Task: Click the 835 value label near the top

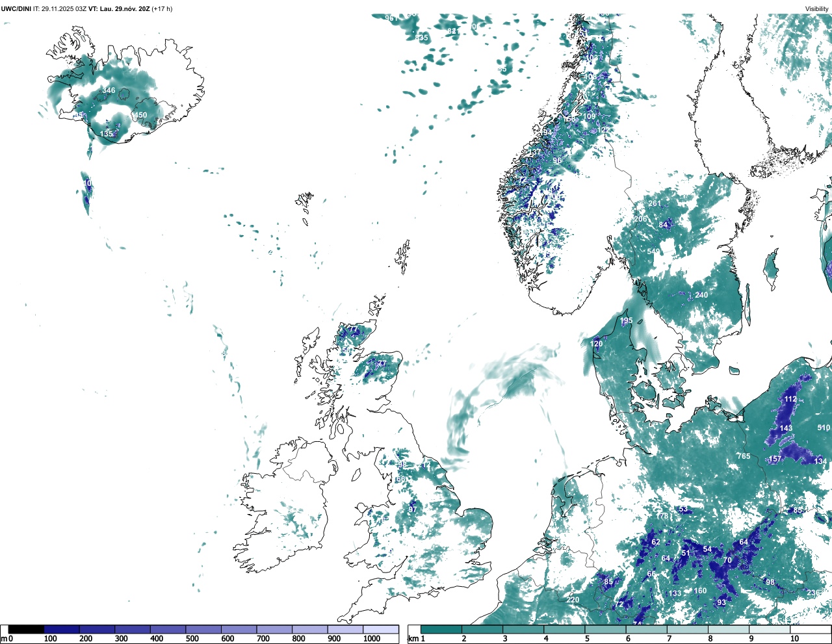Action: (x=422, y=38)
